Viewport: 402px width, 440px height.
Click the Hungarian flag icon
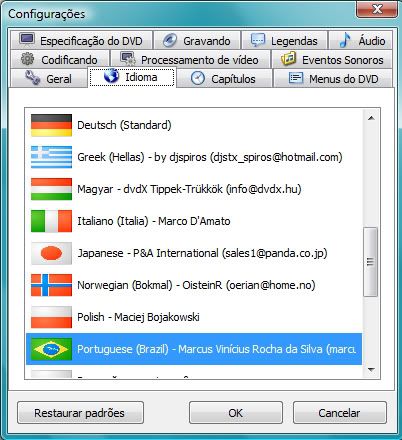[x=51, y=189]
